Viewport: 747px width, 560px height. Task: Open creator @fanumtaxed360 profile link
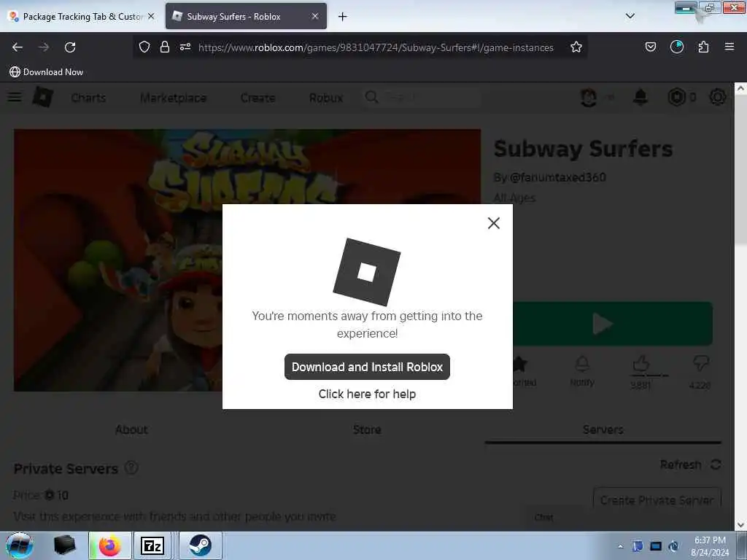click(x=557, y=177)
